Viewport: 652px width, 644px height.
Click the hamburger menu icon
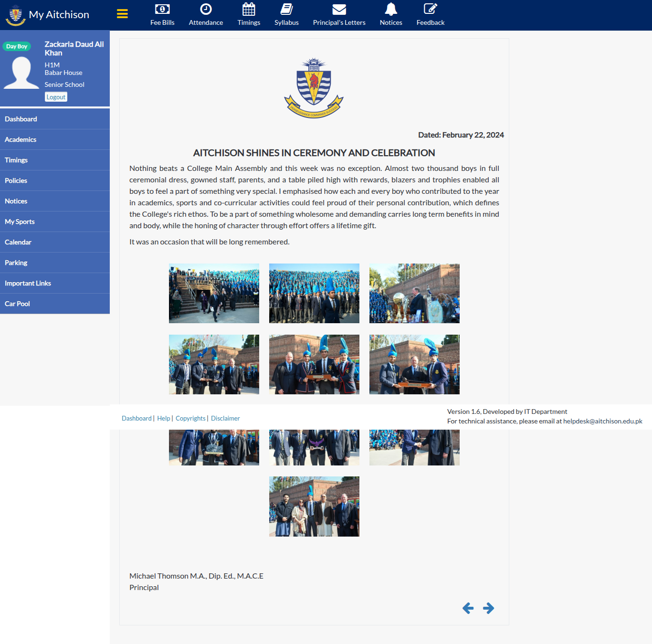(x=122, y=14)
